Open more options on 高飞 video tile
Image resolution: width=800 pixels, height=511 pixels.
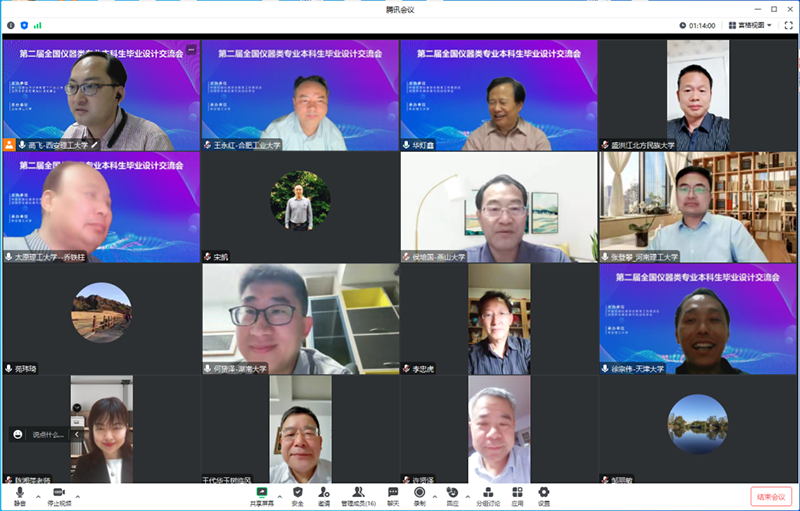click(x=191, y=49)
